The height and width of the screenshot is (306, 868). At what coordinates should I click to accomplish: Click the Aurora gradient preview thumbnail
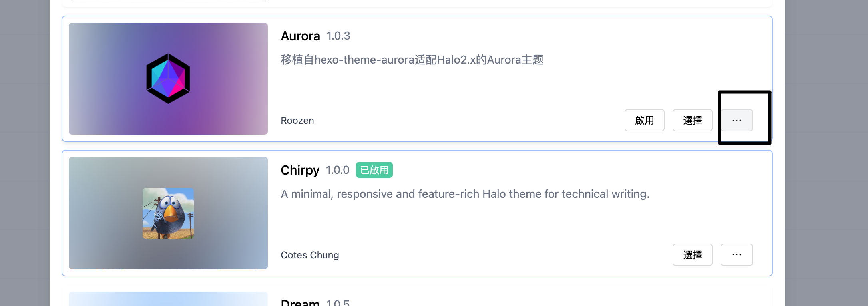coord(168,78)
